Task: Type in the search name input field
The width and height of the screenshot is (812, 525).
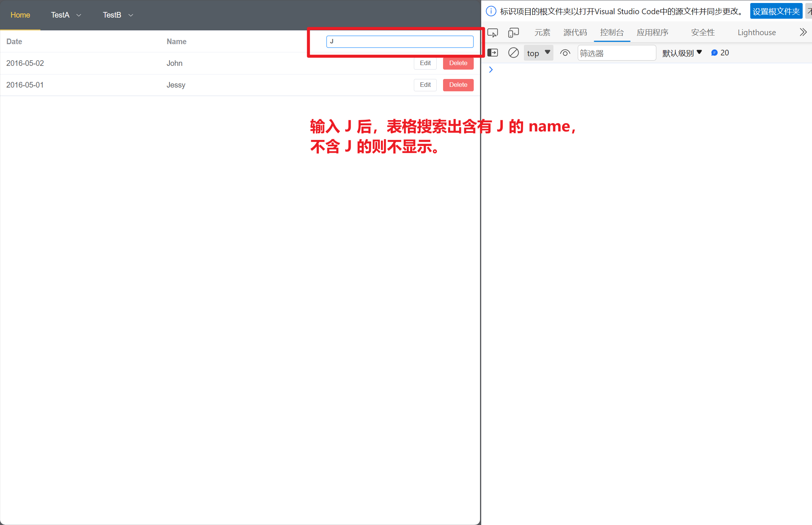Action: point(400,42)
